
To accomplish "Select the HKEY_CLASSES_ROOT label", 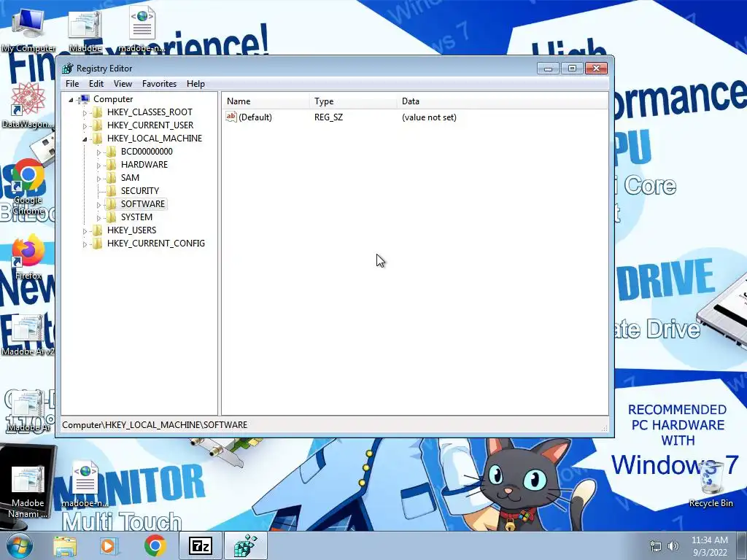I will tap(150, 112).
